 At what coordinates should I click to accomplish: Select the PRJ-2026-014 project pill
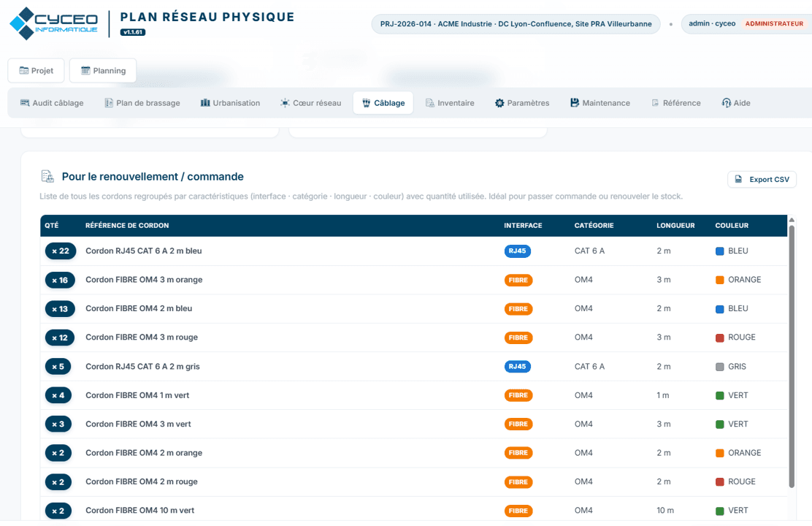point(516,24)
